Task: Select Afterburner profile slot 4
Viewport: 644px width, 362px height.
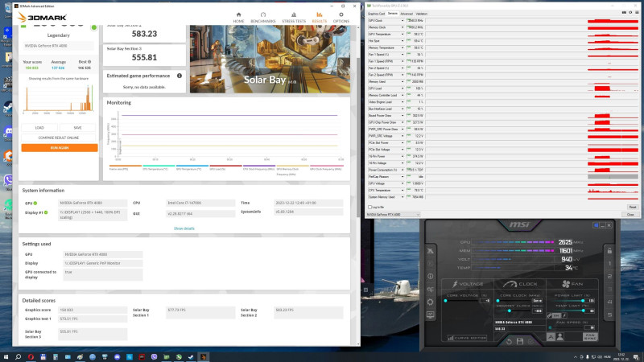Action: click(x=609, y=302)
